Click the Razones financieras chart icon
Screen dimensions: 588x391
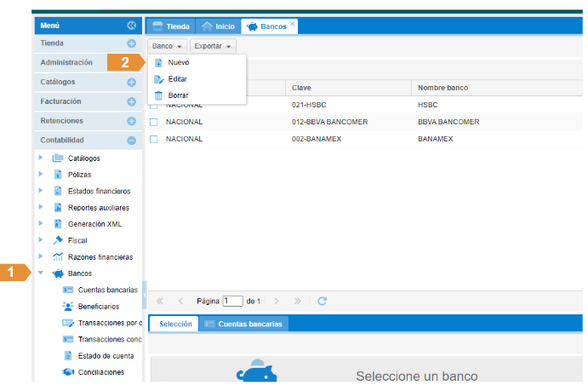tap(58, 257)
